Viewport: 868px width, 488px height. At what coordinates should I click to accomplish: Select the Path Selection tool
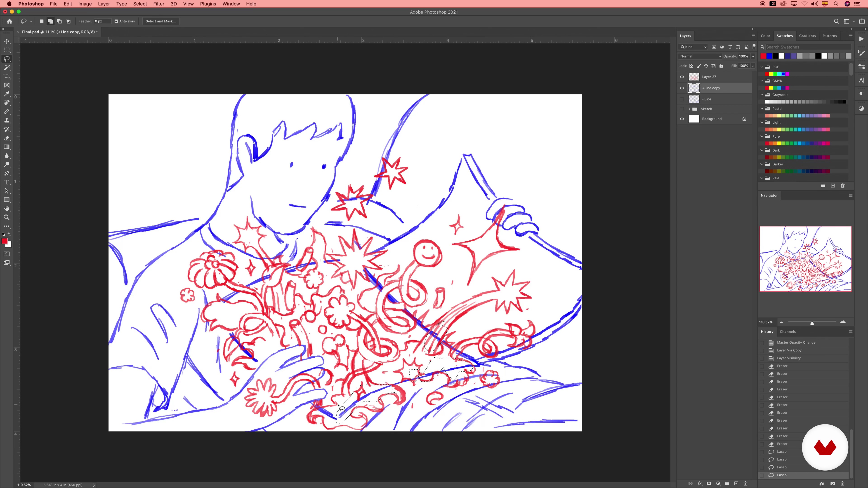tap(7, 191)
